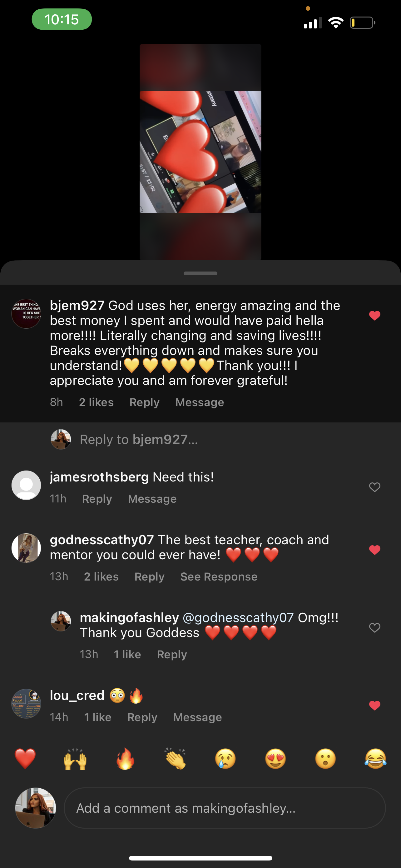Open See Response under godnesscathy07's comment

219,576
